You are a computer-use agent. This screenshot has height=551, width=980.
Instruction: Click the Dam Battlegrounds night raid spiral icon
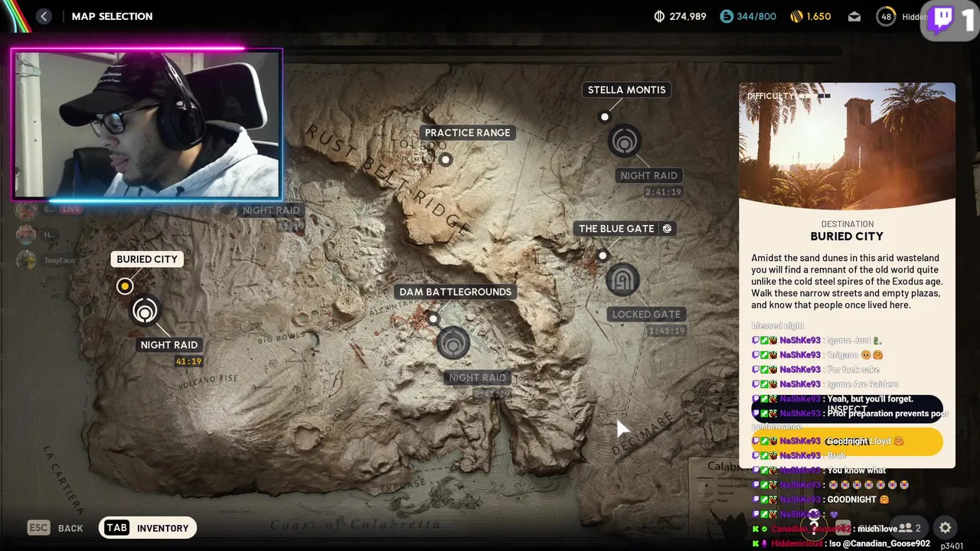tap(453, 344)
